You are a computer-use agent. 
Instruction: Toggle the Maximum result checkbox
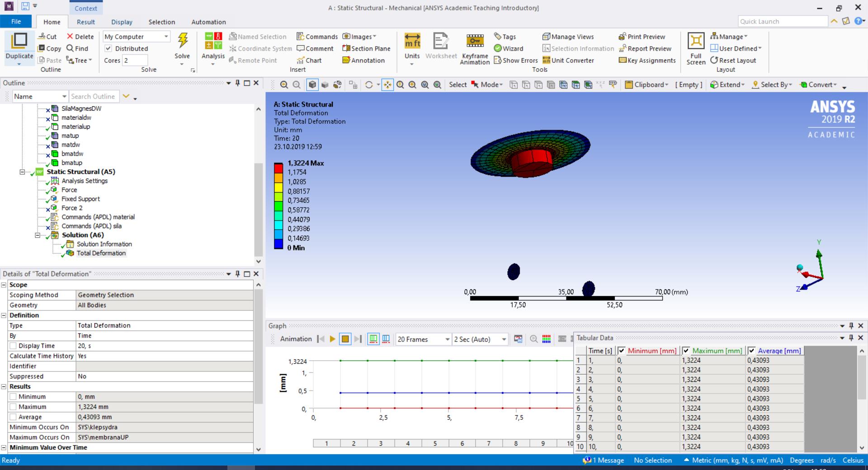[x=13, y=407]
